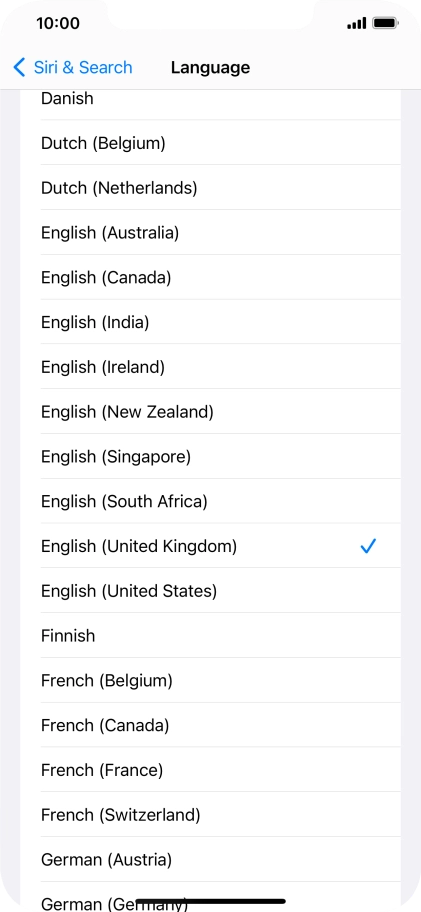Tap the home indicator bar
421x912 pixels.
(210, 901)
